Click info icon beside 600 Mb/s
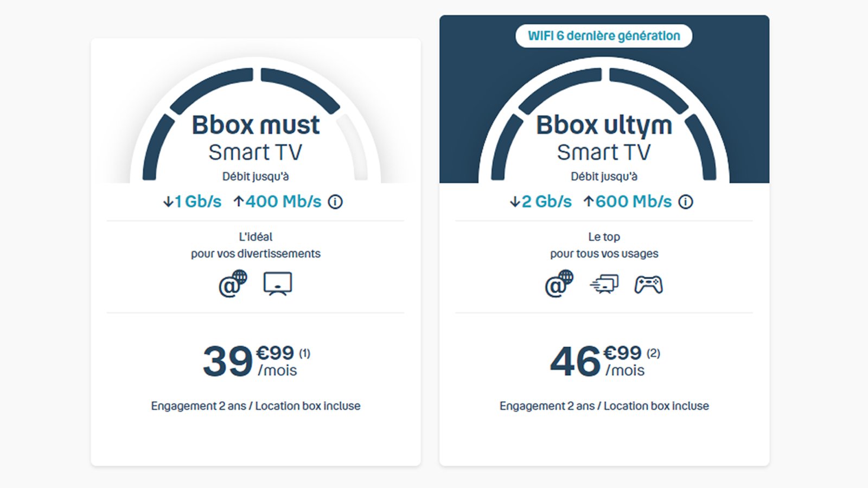Viewport: 868px width, 488px height. (686, 202)
